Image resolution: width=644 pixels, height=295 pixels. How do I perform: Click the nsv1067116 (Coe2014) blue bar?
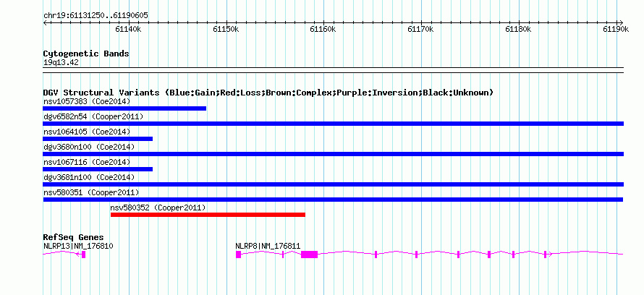[98, 169]
